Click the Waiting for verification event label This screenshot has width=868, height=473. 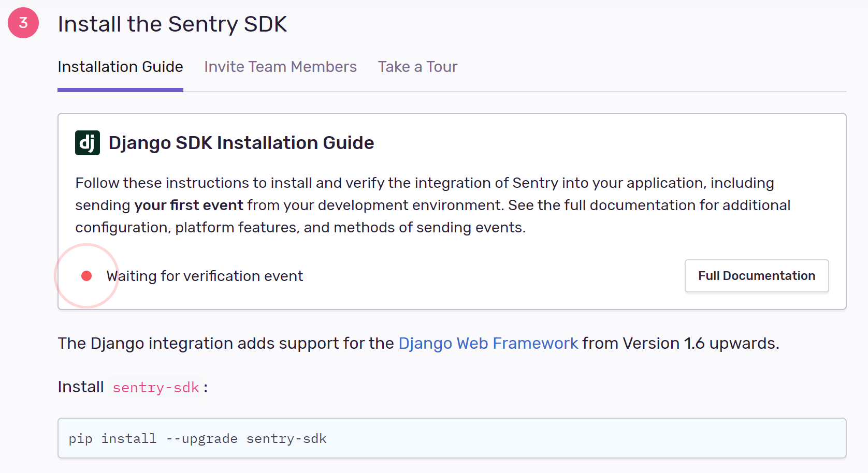coord(205,276)
